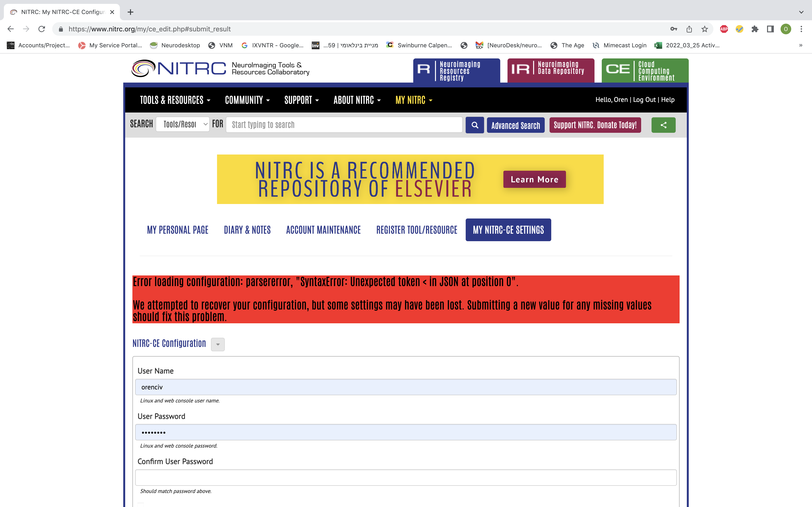Switch to the Account Maintenance tab
The image size is (812, 507).
coord(323,230)
